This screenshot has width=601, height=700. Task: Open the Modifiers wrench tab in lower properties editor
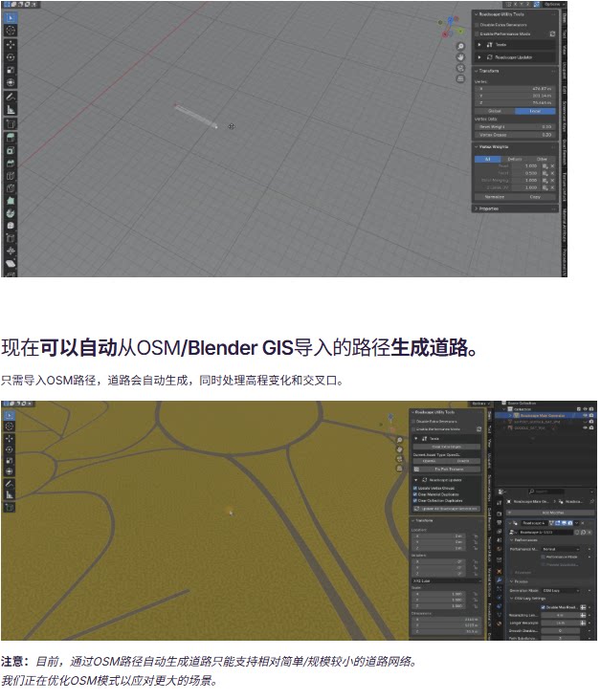(500, 580)
